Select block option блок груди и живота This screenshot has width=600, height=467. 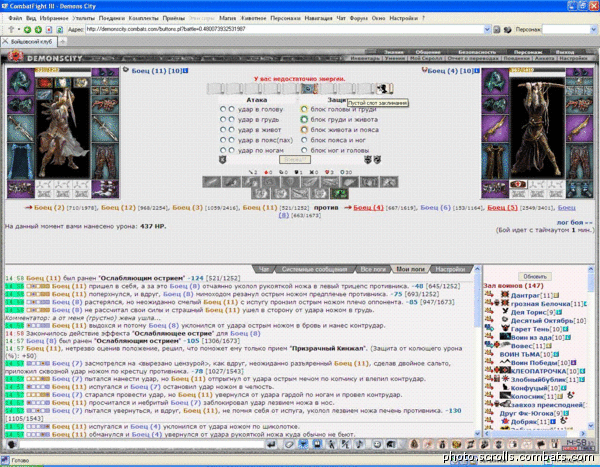304,119
